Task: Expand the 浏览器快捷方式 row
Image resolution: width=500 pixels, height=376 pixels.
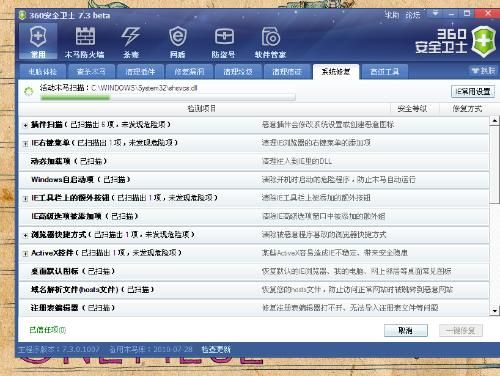Action: [x=25, y=235]
